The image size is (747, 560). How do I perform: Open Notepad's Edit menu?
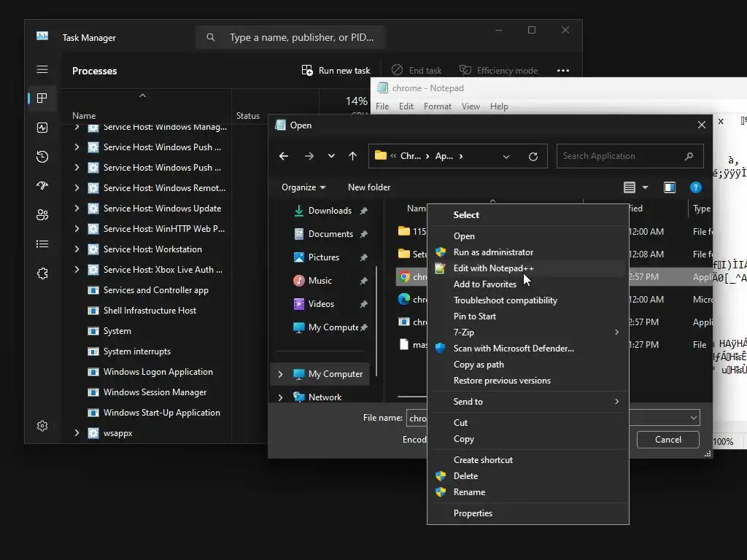pos(406,106)
